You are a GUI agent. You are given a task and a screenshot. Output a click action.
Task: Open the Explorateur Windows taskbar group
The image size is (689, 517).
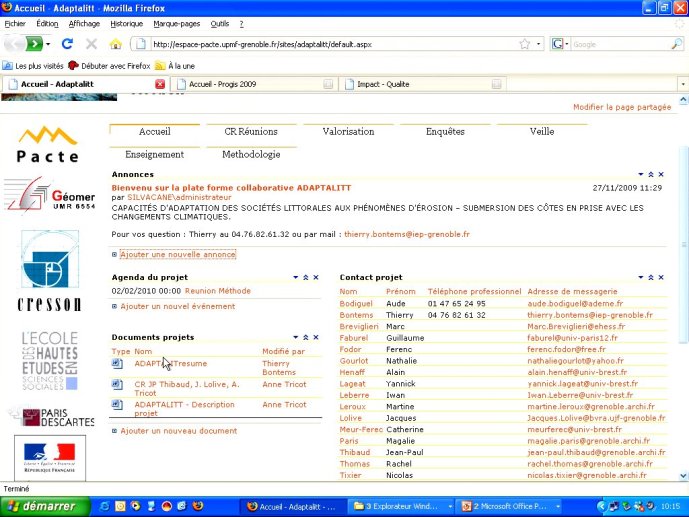[x=403, y=506]
